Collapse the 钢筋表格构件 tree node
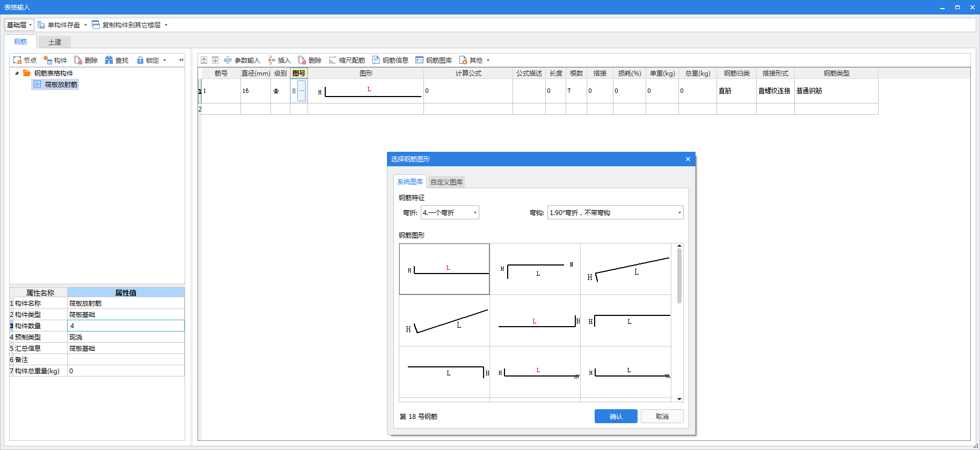 click(17, 73)
